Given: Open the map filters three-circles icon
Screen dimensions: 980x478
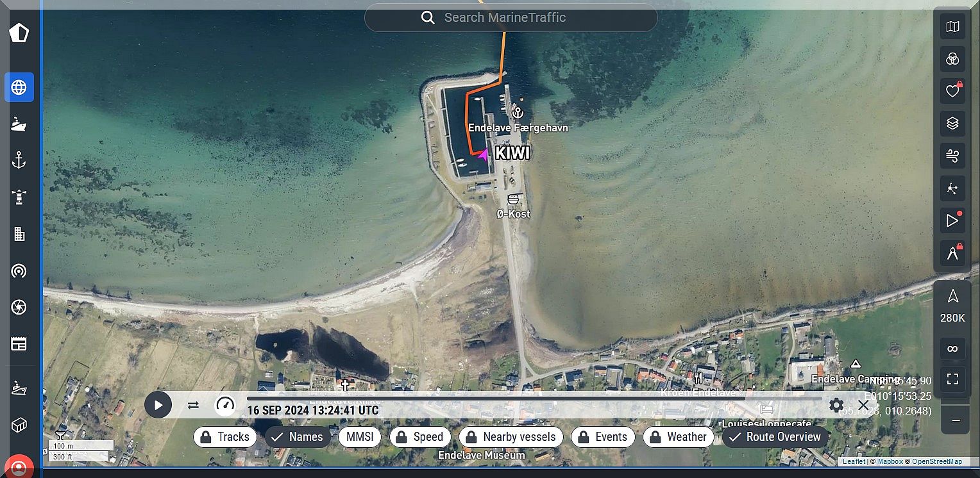Looking at the screenshot, I should click(x=952, y=59).
